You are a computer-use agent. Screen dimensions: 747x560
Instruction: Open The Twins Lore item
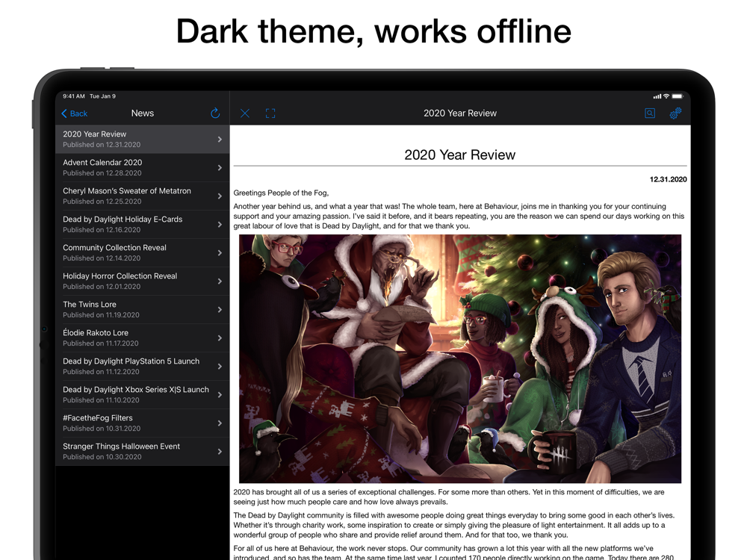143,310
